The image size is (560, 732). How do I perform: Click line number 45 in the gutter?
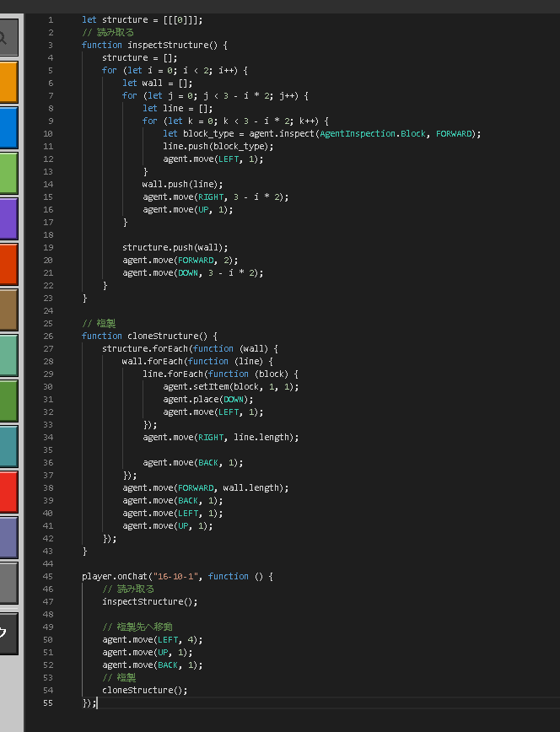tap(50, 576)
